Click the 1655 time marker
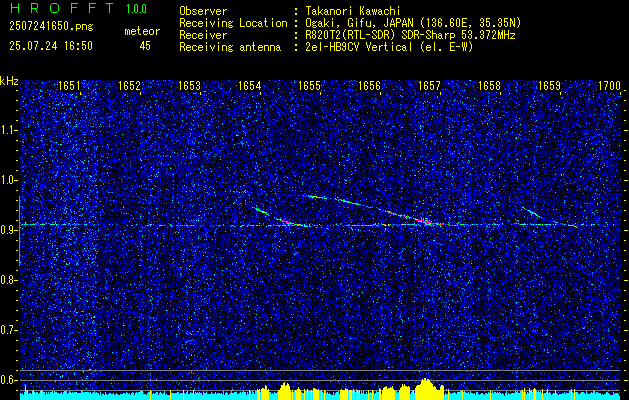The image size is (629, 400). click(309, 86)
